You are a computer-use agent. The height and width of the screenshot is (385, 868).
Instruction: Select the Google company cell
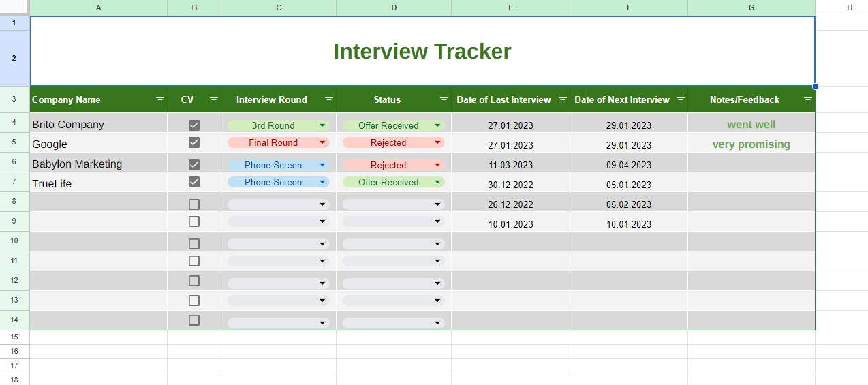pyautogui.click(x=99, y=142)
